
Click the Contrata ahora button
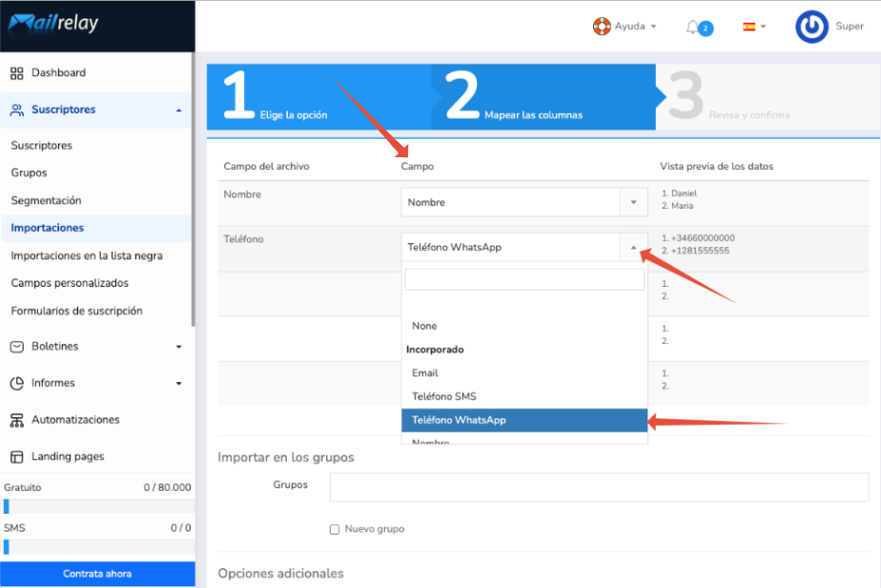pyautogui.click(x=97, y=574)
